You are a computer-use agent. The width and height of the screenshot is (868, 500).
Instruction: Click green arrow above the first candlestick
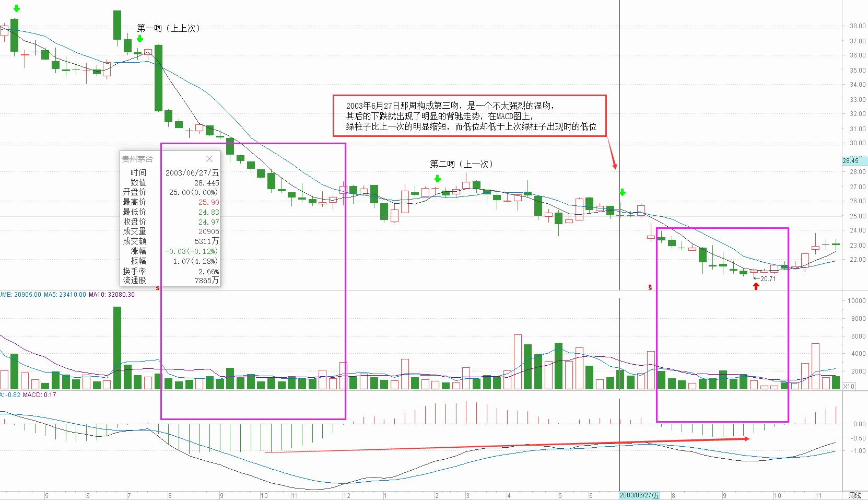[17, 8]
